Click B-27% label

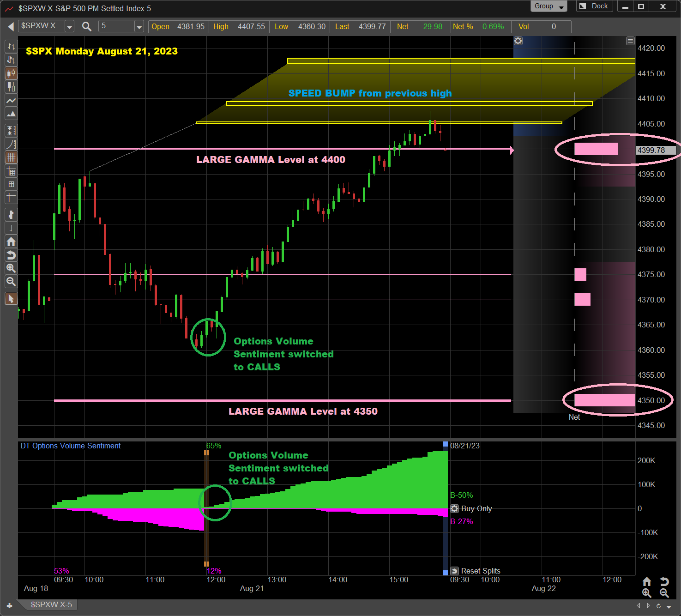[461, 521]
